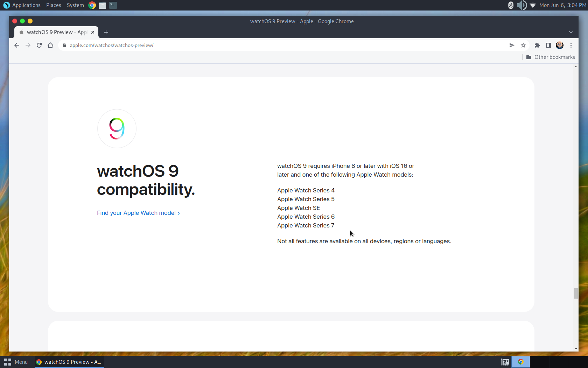Screen dimensions: 588x368
Task: Toggle Chrome side panel
Action: point(548,45)
